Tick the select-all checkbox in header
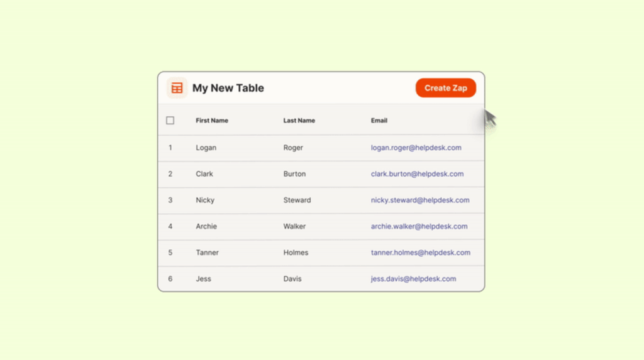644x360 pixels. 170,121
